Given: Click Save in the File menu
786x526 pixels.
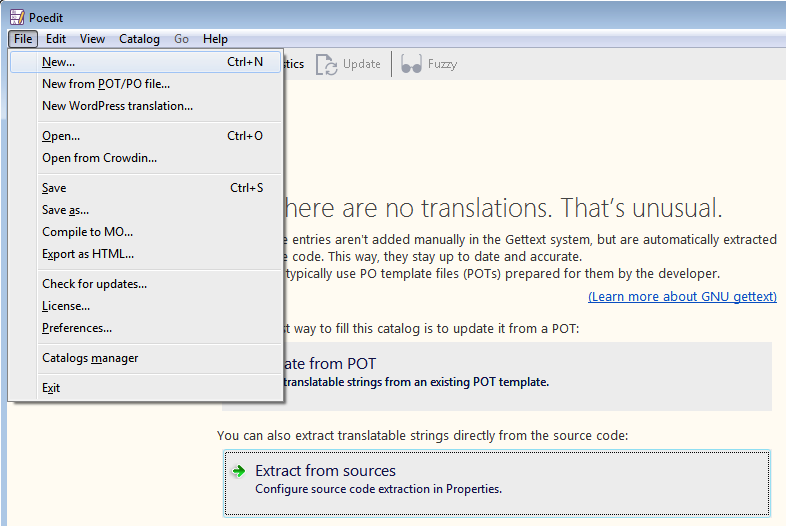Looking at the screenshot, I should coord(54,188).
